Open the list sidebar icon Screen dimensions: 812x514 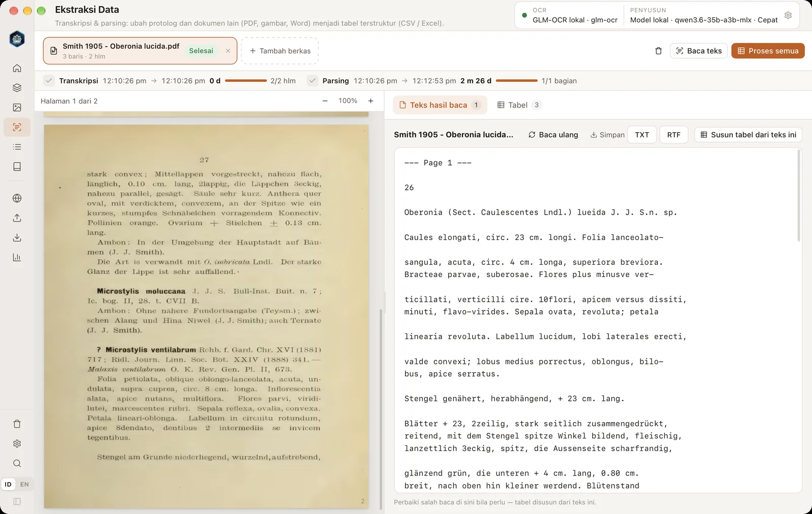[x=17, y=147]
